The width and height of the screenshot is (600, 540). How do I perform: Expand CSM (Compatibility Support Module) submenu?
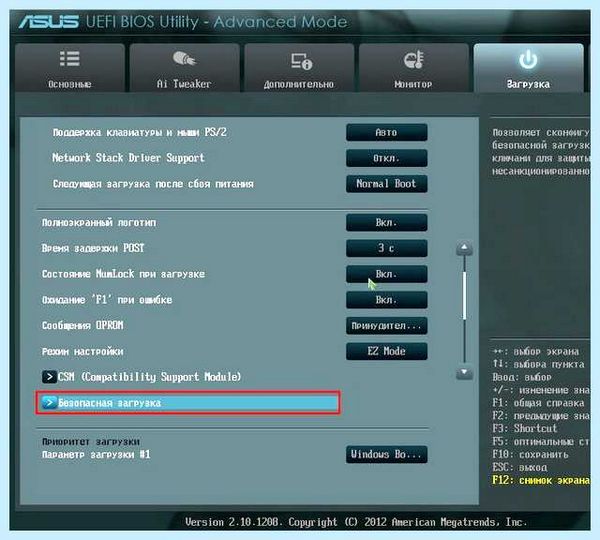pos(142,377)
